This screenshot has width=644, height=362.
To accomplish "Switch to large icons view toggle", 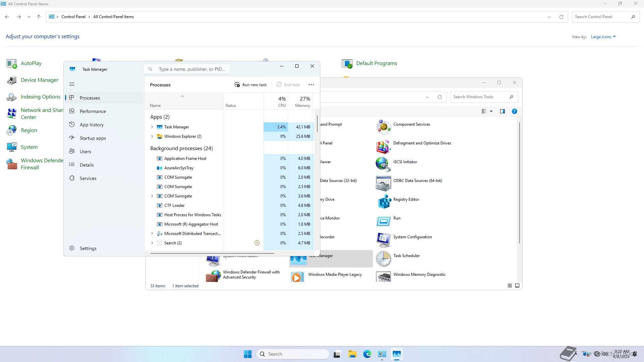I will [x=517, y=286].
